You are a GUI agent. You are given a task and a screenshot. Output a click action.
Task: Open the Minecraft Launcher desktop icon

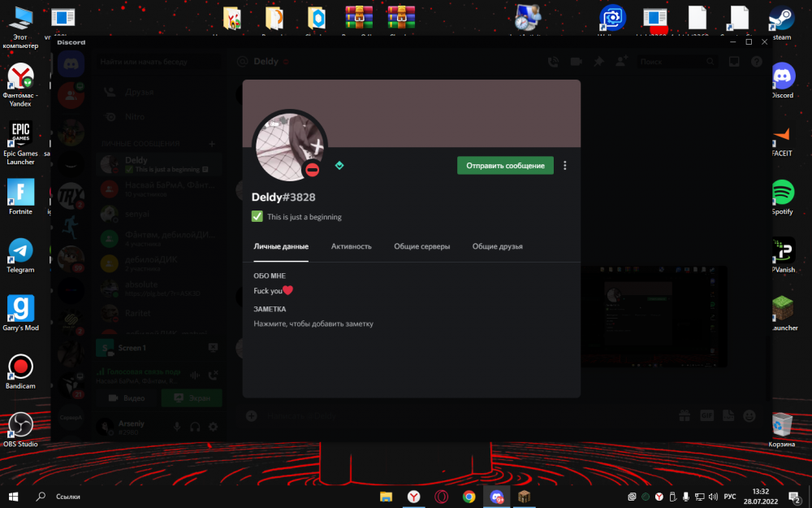click(x=783, y=313)
